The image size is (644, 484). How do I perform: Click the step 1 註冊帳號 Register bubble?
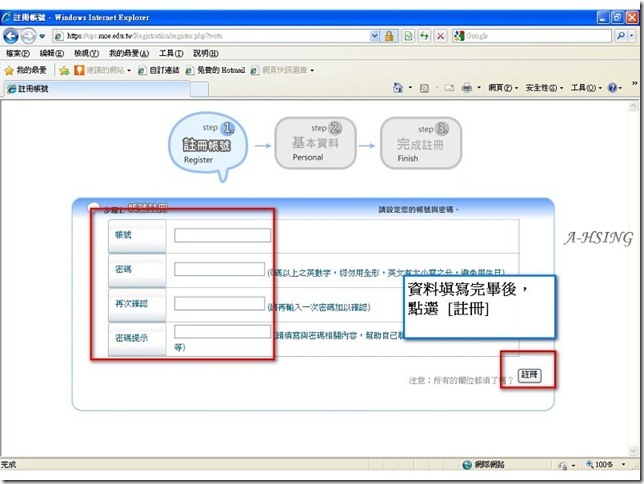(208, 144)
